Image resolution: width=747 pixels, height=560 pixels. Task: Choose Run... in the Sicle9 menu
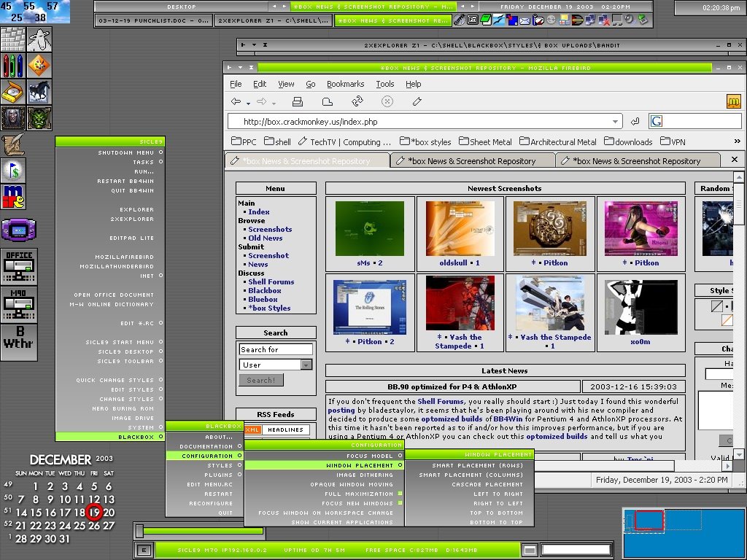click(x=110, y=171)
